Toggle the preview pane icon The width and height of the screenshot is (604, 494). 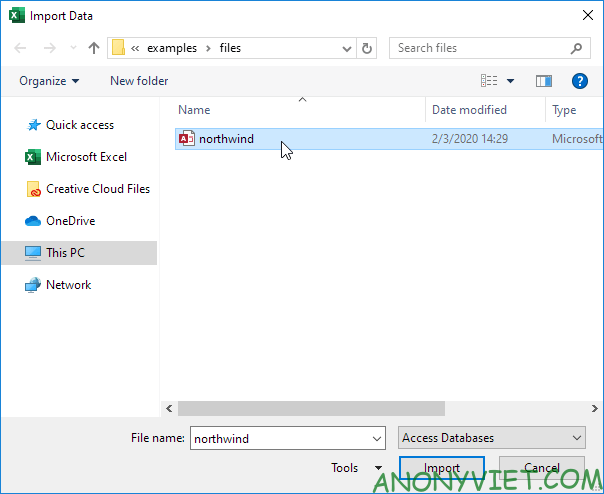tap(544, 81)
